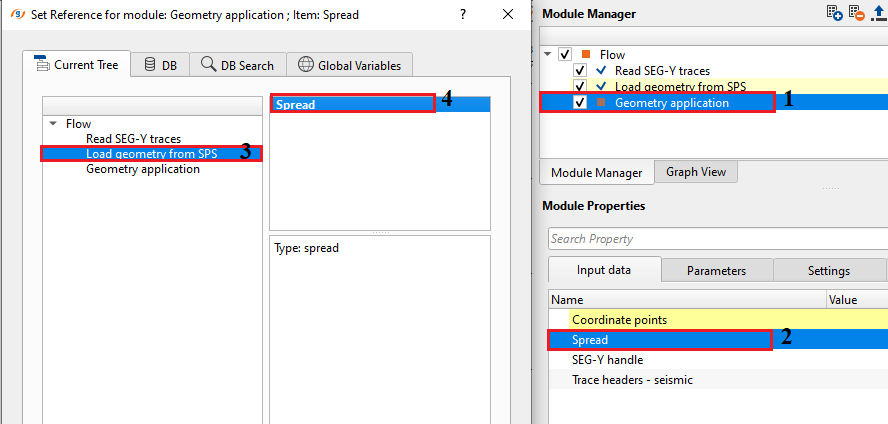Image resolution: width=888 pixels, height=424 pixels.
Task: Click the remove module icon
Action: tap(857, 13)
